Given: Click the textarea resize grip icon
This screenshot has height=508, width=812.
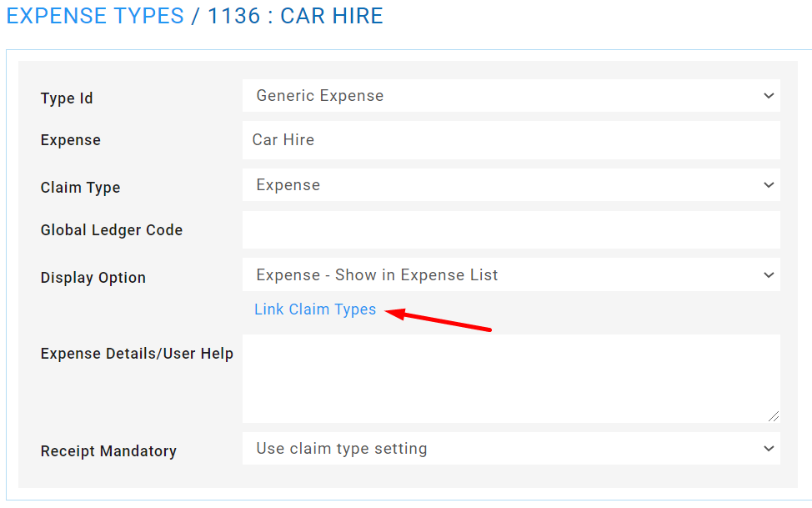Looking at the screenshot, I should coord(774,416).
